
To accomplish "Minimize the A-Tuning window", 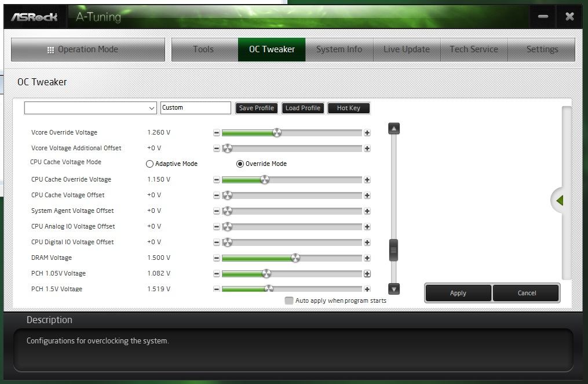I will (x=543, y=16).
